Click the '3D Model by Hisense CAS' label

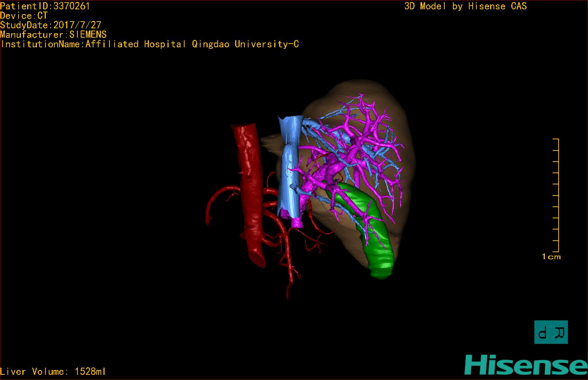[466, 6]
